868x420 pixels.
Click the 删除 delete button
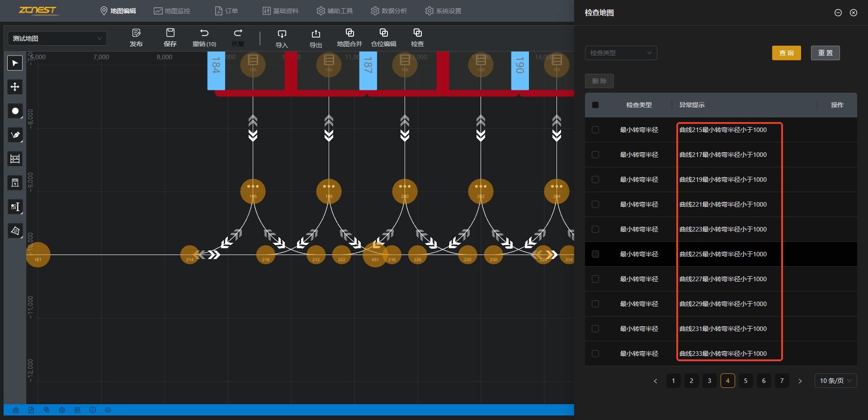599,81
